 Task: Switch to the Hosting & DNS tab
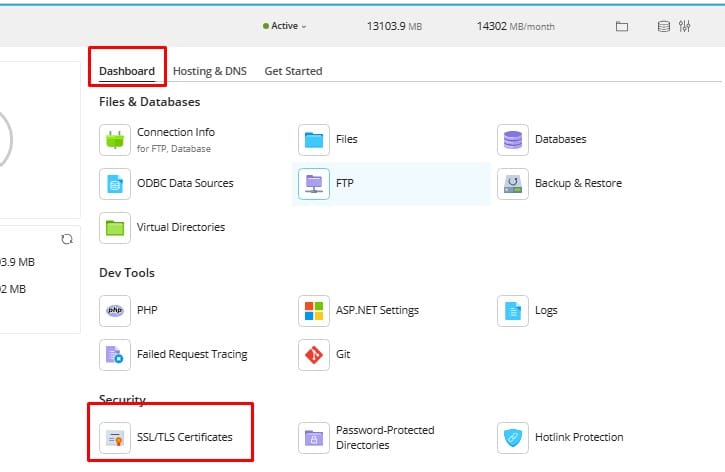pos(210,71)
